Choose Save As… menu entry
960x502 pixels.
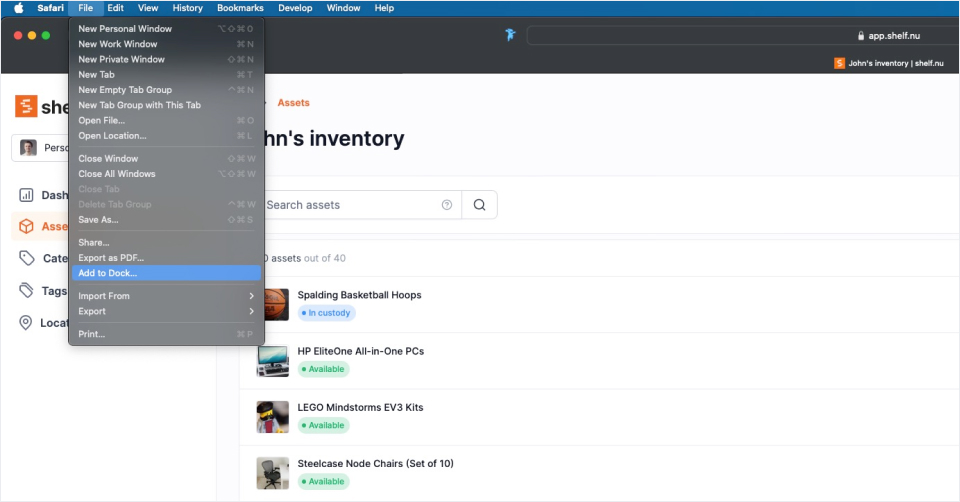tap(166, 220)
